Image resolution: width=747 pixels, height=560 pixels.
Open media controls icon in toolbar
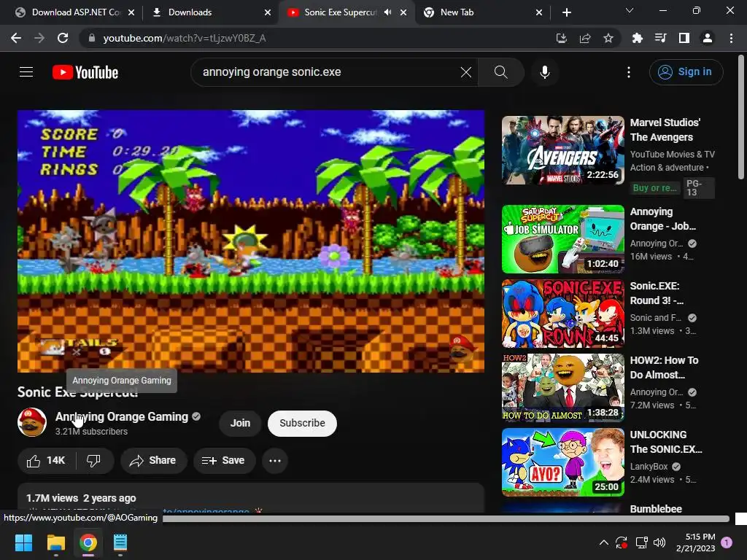point(660,38)
